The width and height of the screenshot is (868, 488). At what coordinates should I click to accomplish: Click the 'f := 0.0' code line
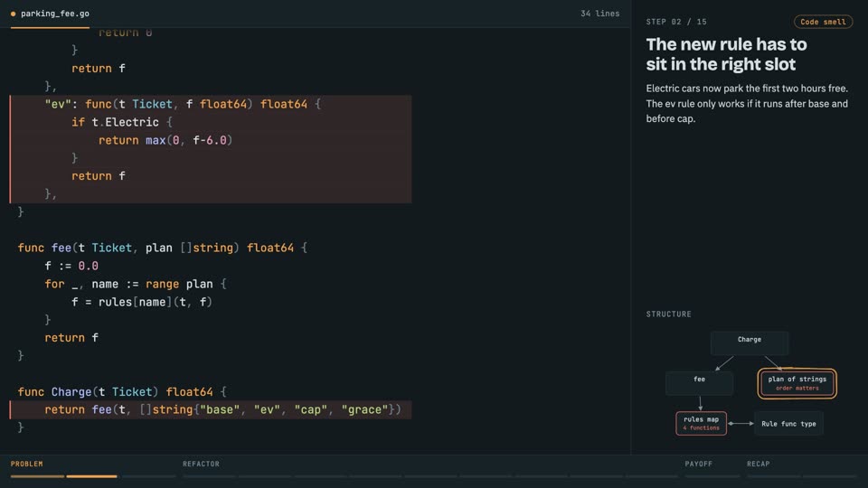point(71,266)
